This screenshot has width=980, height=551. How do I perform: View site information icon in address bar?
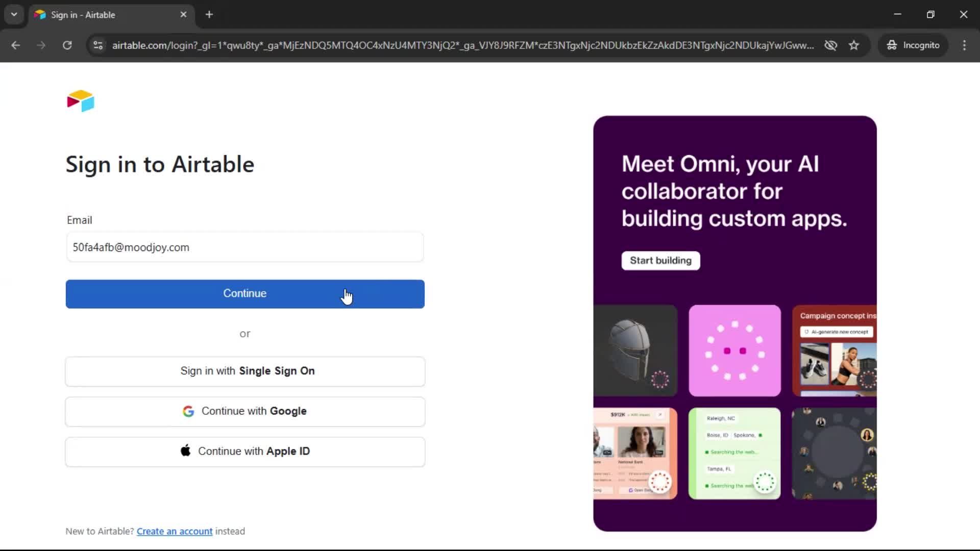tap(98, 45)
